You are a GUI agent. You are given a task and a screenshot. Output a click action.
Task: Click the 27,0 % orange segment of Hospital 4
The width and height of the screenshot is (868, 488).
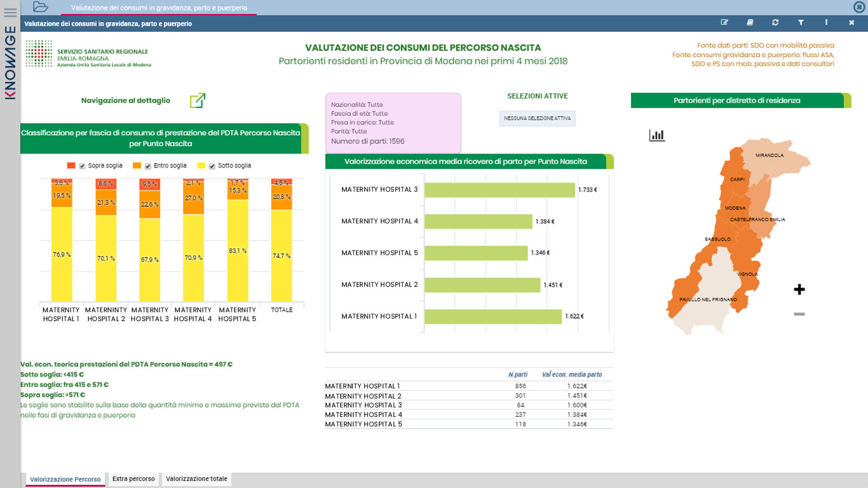[x=194, y=198]
